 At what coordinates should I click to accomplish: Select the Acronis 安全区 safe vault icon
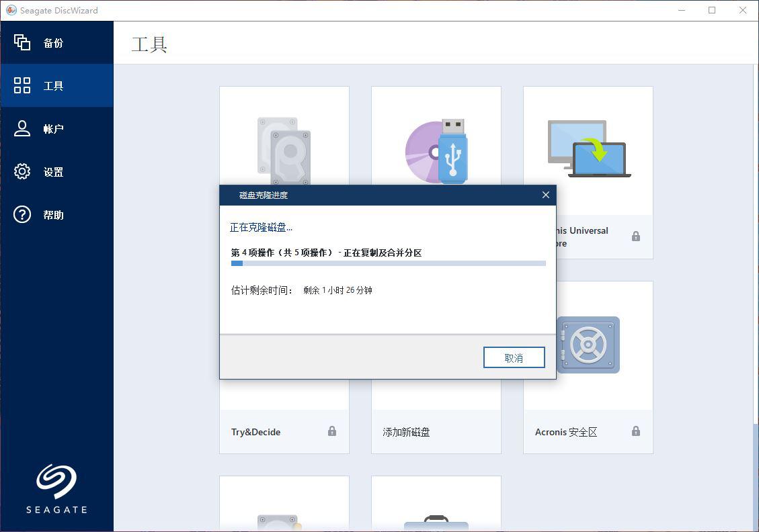588,345
